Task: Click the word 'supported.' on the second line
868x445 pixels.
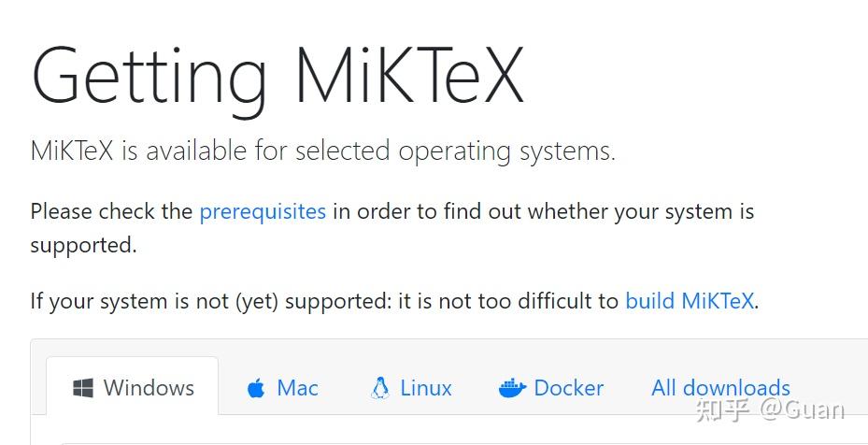Action: click(x=83, y=245)
